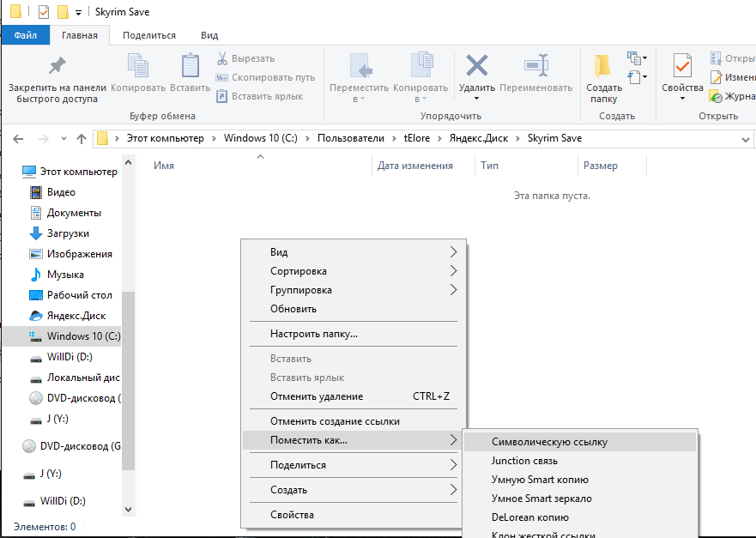756x538 pixels.
Task: Sort by Имя column header
Action: [x=163, y=166]
